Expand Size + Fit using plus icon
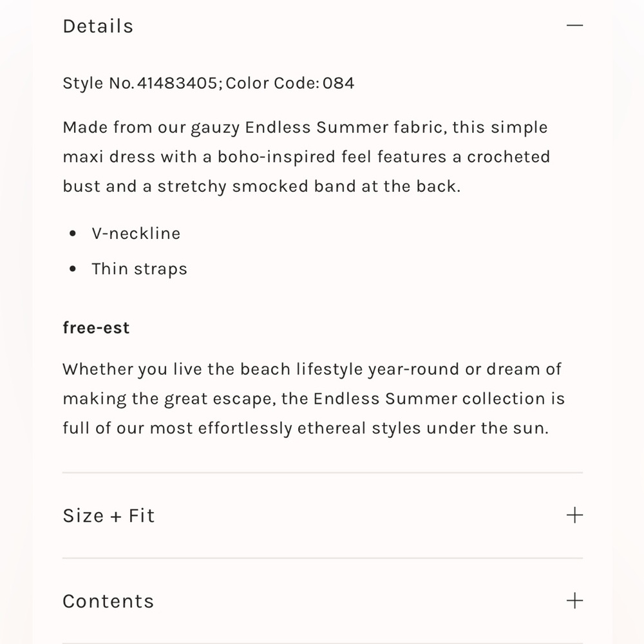Image resolution: width=644 pixels, height=644 pixels. tap(574, 515)
